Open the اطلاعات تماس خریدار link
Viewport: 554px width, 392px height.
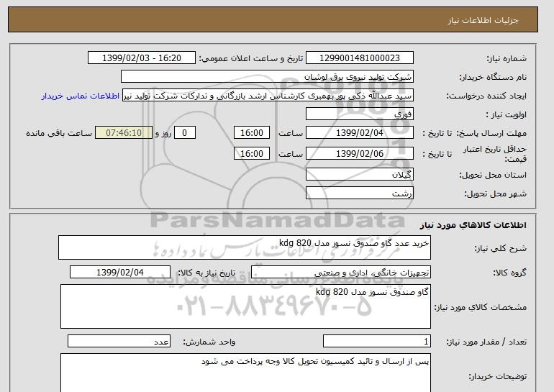coord(80,96)
